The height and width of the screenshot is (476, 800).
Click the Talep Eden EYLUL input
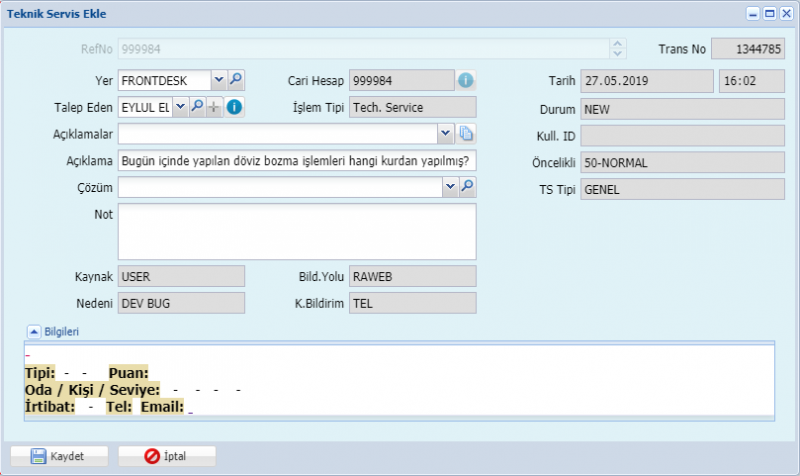click(x=145, y=107)
